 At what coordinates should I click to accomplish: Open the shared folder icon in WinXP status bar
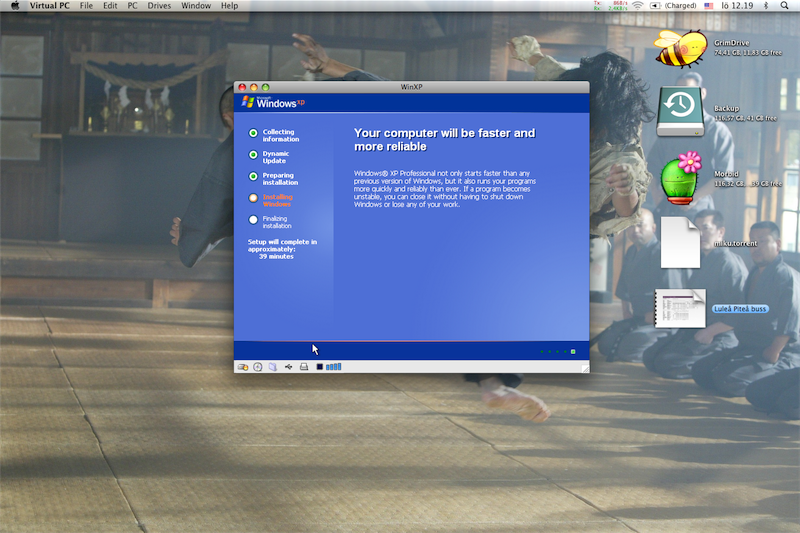(x=272, y=367)
